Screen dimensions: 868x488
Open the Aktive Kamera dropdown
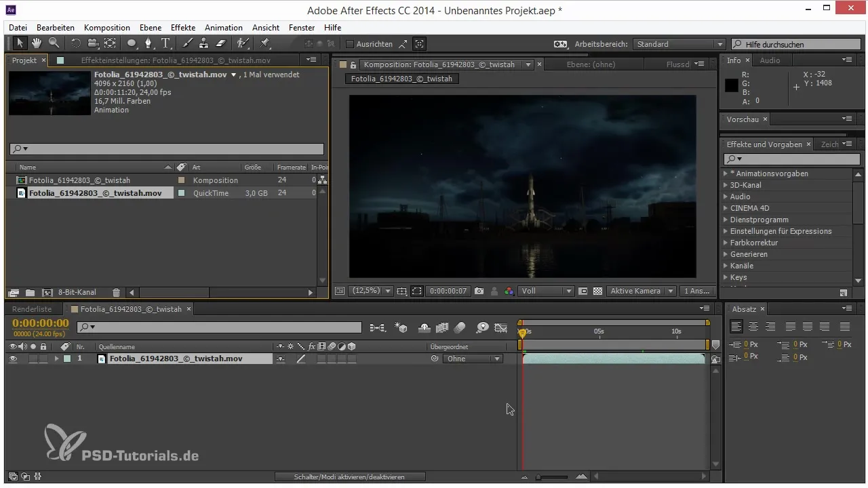642,291
